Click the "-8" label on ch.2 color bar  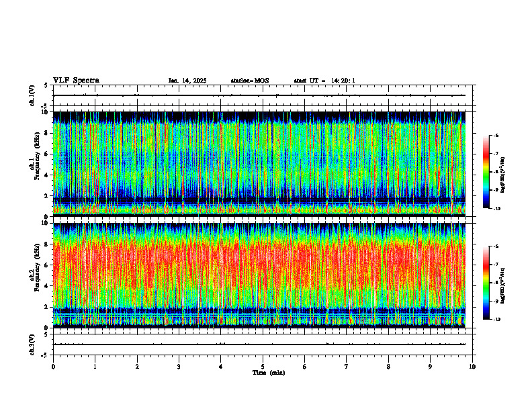(x=496, y=283)
